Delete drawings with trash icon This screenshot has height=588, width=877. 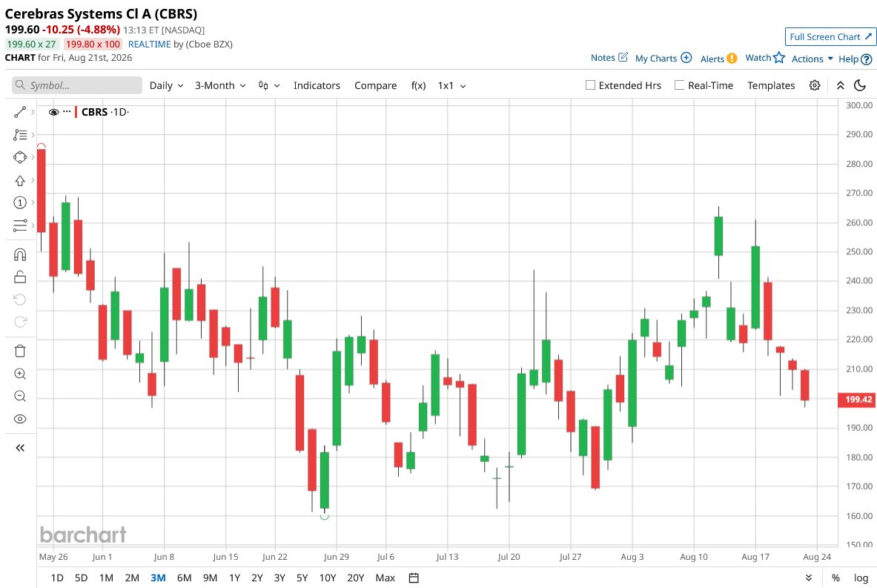[x=20, y=351]
